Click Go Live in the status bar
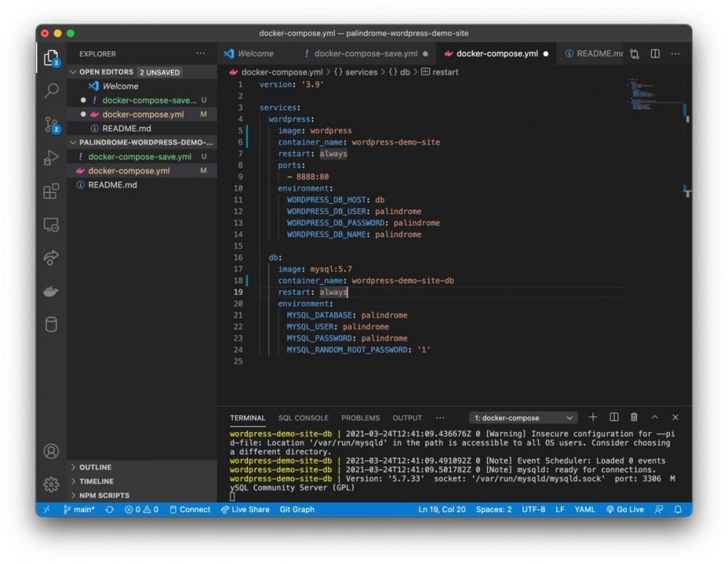This screenshot has width=728, height=564. point(625,509)
